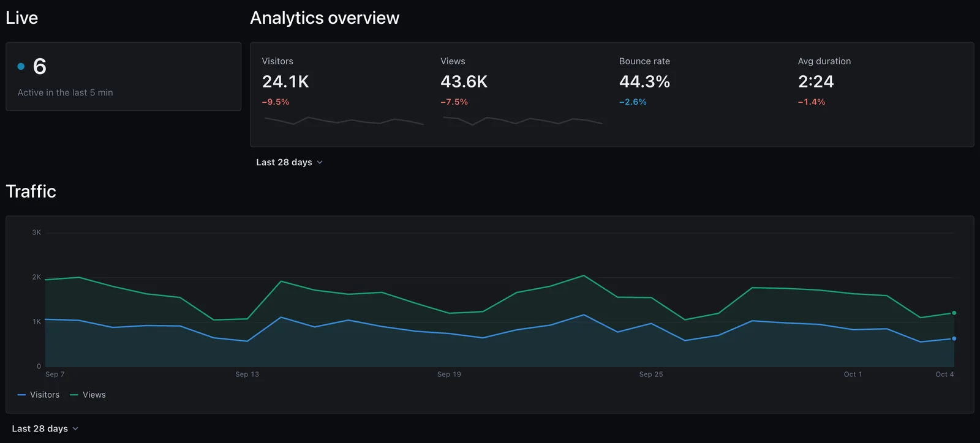Click the −1.4% change under Avg duration
The width and height of the screenshot is (980, 443).
(x=812, y=102)
